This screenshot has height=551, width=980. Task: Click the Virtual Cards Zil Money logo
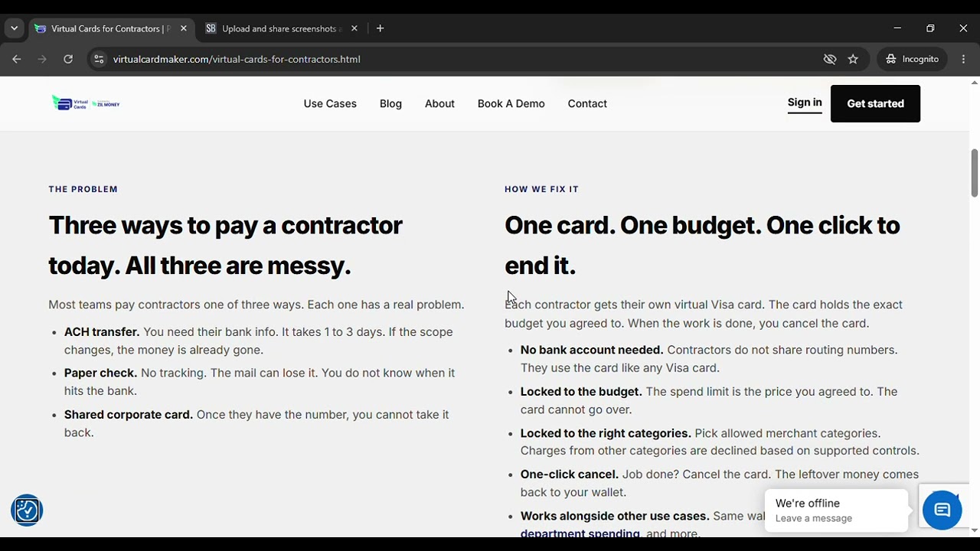(x=86, y=103)
